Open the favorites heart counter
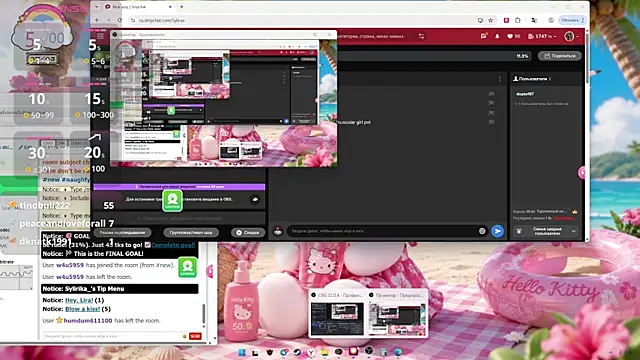640x360 pixels. pyautogui.click(x=513, y=36)
